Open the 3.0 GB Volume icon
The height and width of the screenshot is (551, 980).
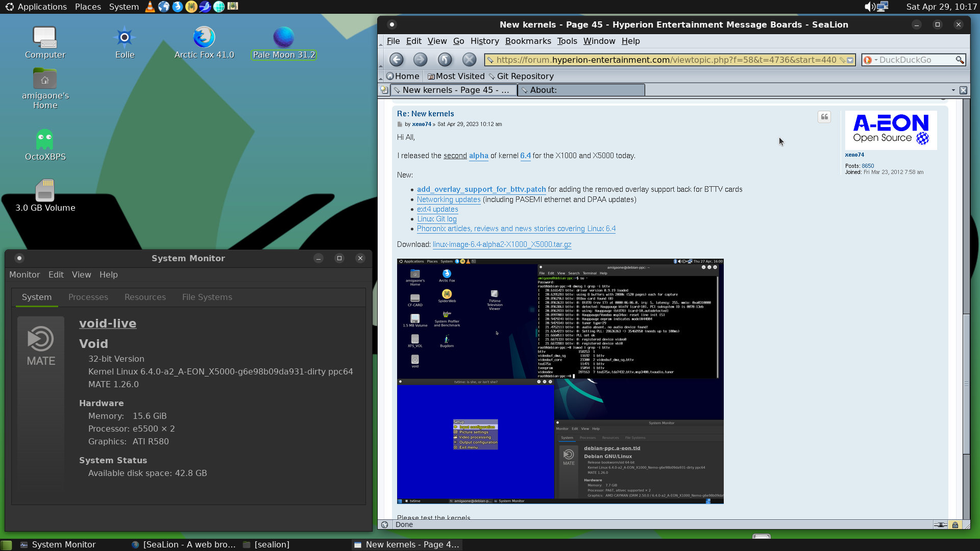(45, 195)
